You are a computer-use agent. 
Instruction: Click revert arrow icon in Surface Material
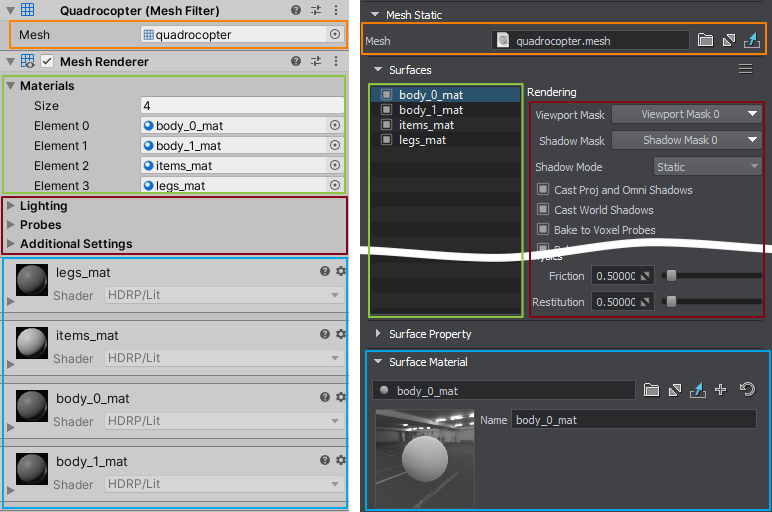point(746,390)
